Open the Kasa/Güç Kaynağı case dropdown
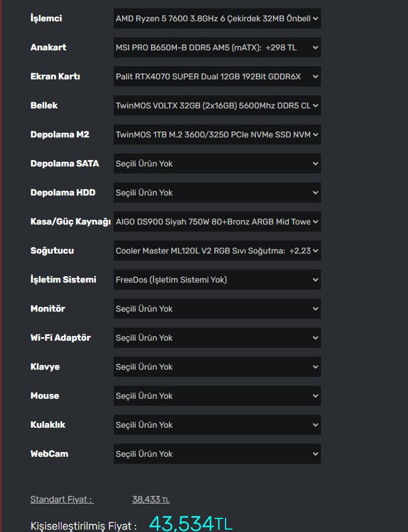Viewport: 408px width, 532px height. tap(217, 222)
